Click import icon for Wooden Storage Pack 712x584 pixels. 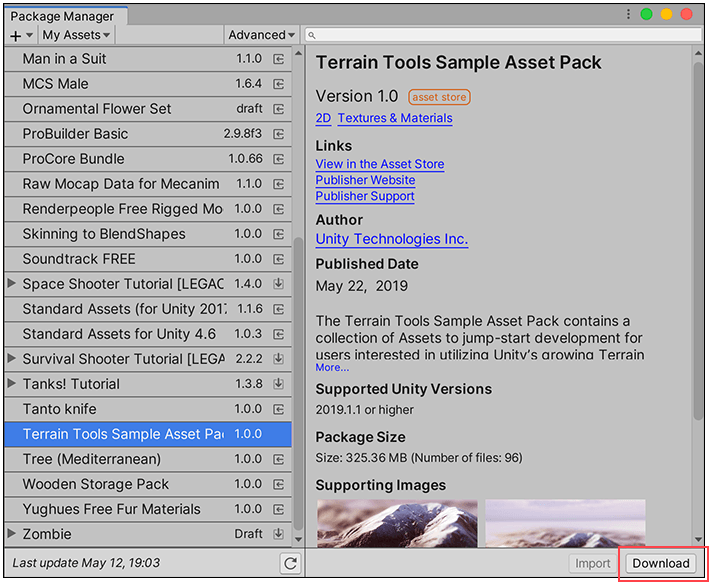[278, 484]
